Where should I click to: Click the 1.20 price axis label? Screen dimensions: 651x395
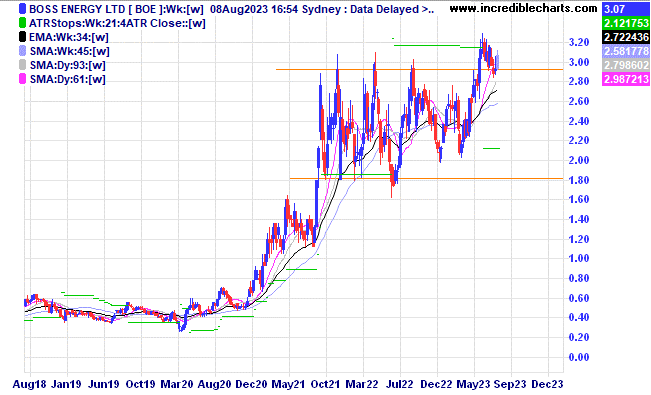coord(579,239)
